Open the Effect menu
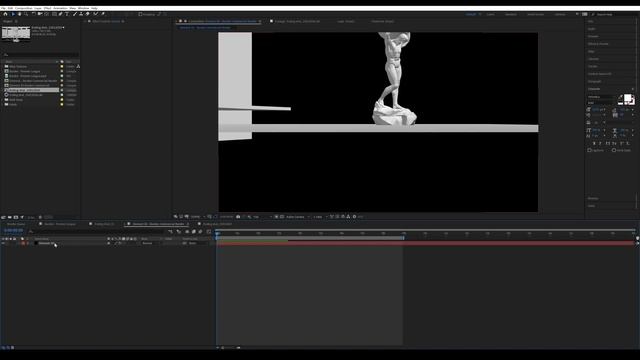The height and width of the screenshot is (360, 640). pyautogui.click(x=47, y=8)
